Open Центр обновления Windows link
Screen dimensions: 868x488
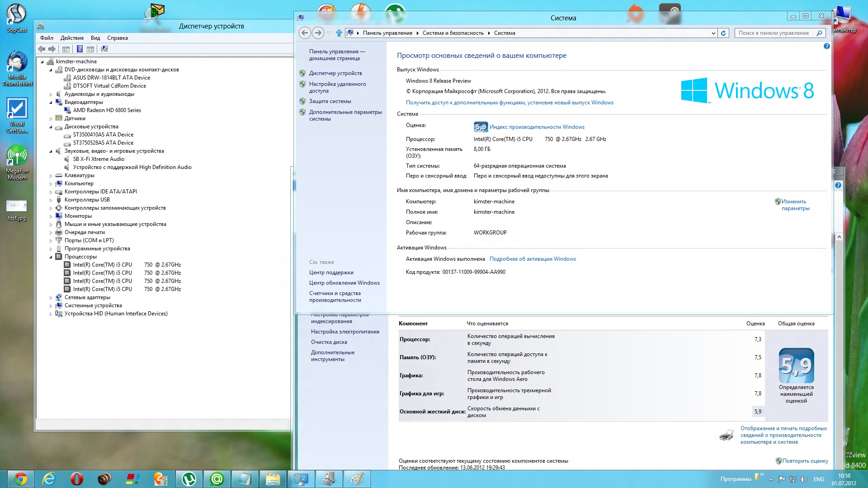click(344, 283)
